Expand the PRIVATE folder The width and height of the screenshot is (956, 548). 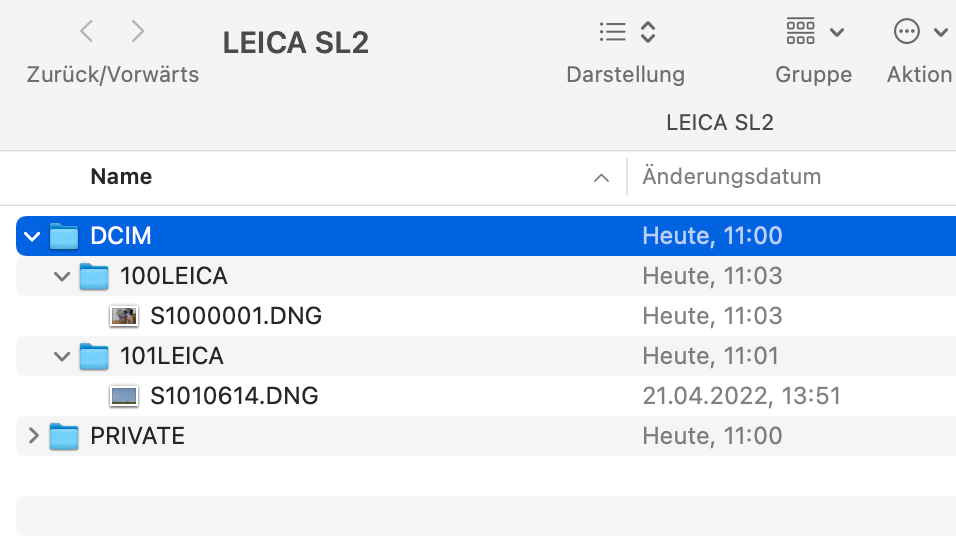click(32, 436)
